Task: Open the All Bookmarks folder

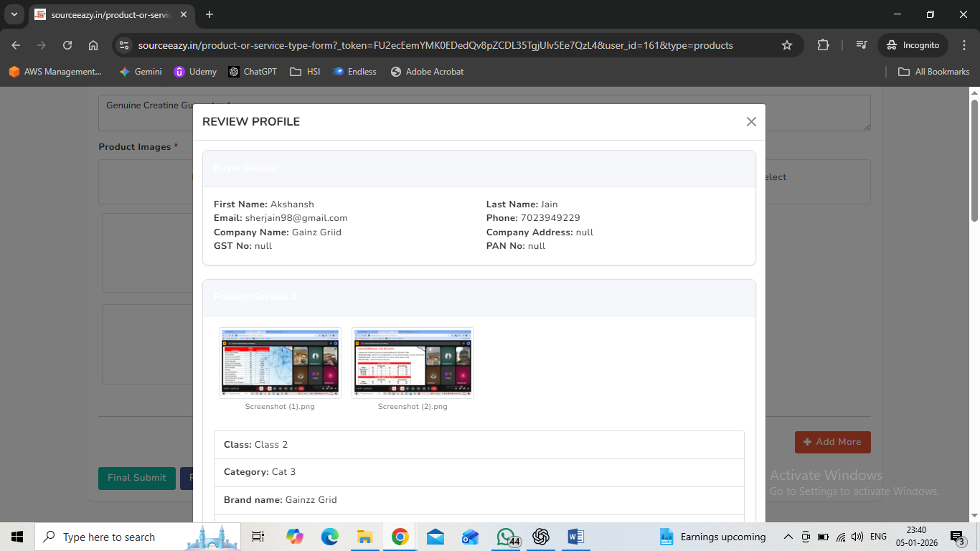Action: point(934,72)
